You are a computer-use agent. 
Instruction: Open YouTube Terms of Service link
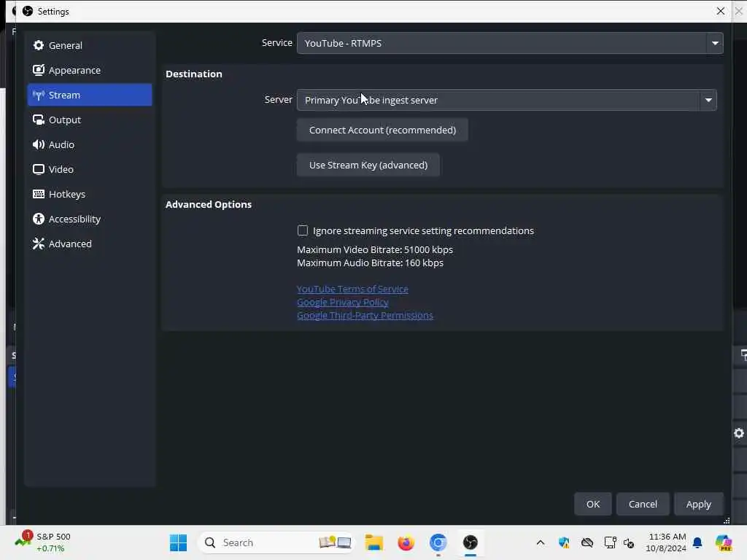[352, 289]
